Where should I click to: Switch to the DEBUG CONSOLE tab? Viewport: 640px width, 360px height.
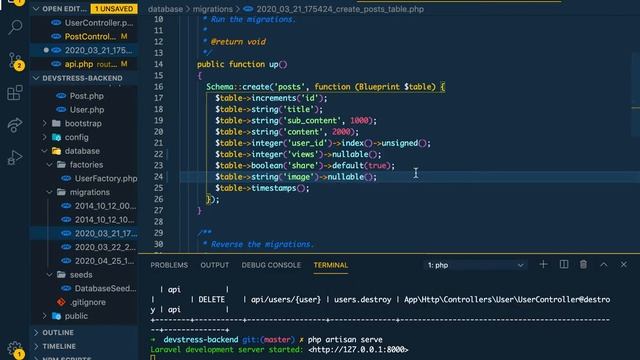coord(271,265)
